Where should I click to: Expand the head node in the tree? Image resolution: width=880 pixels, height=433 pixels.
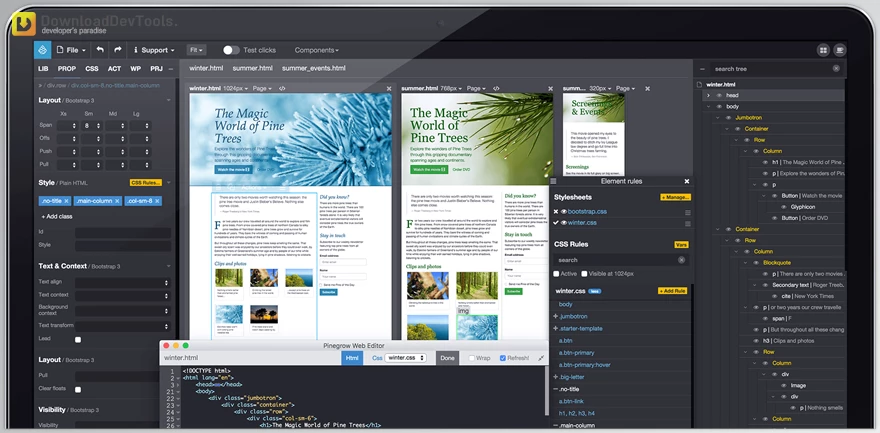709,95
